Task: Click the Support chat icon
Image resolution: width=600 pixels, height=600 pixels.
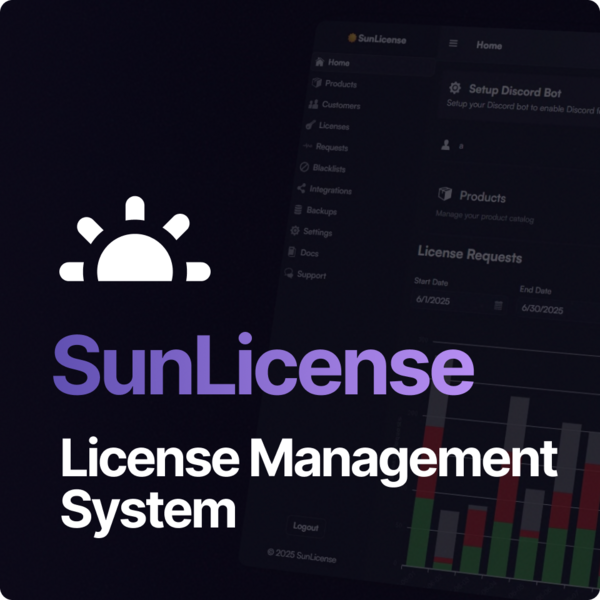Action: click(x=289, y=273)
